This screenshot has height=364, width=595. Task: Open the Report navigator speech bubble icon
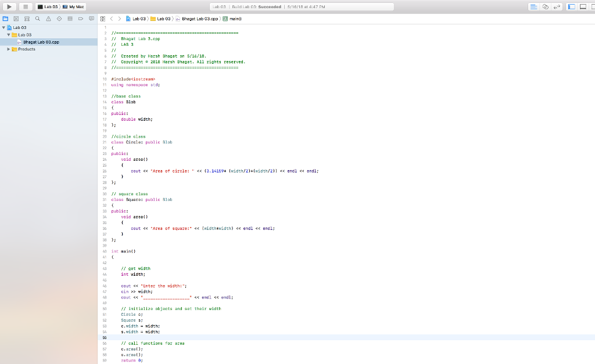click(90, 18)
